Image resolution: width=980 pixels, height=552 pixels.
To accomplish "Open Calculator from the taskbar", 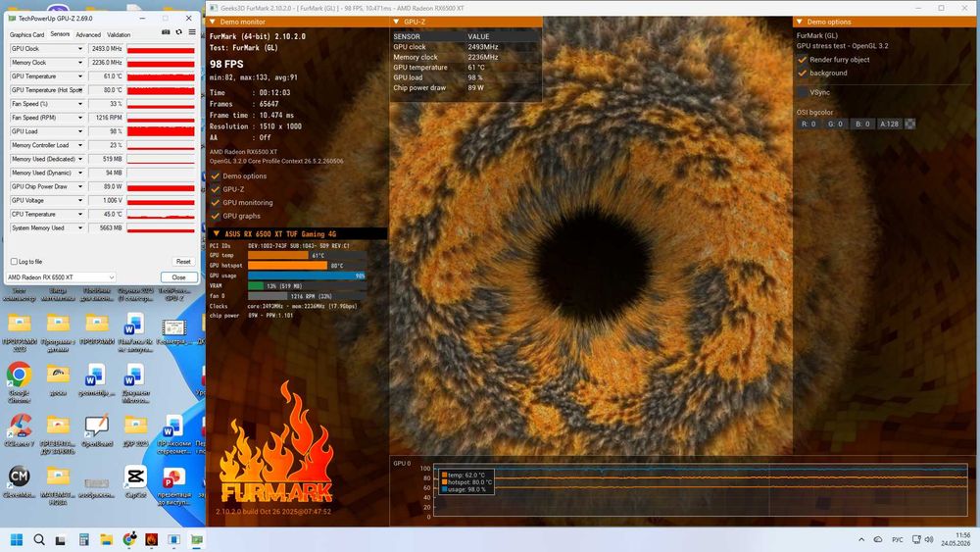I will [83, 539].
